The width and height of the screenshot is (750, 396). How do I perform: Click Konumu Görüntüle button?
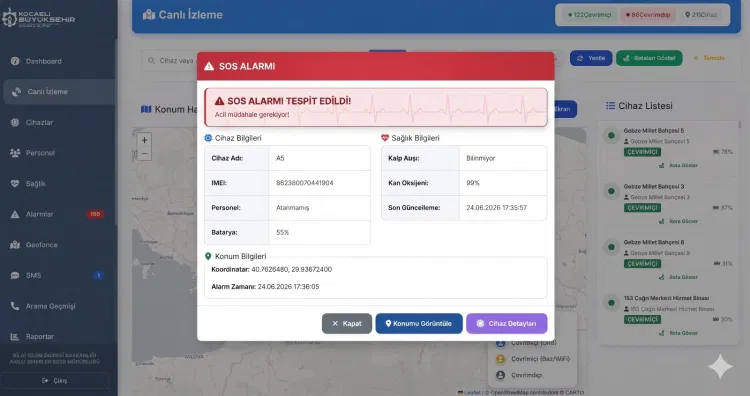(x=419, y=324)
